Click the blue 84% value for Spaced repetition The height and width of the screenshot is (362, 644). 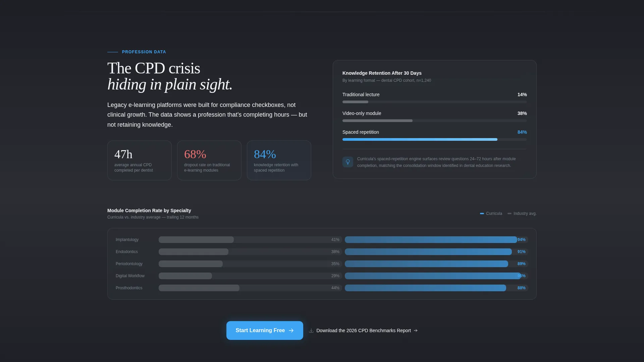522,132
